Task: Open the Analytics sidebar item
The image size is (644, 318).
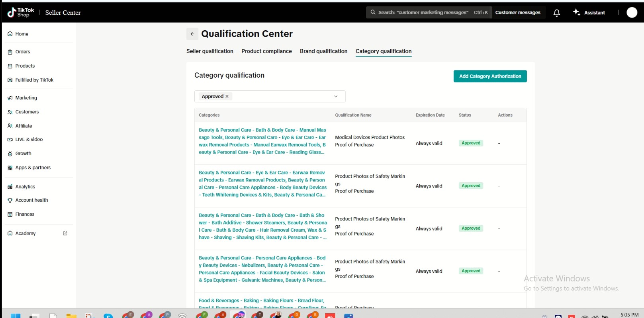Action: pyautogui.click(x=25, y=187)
